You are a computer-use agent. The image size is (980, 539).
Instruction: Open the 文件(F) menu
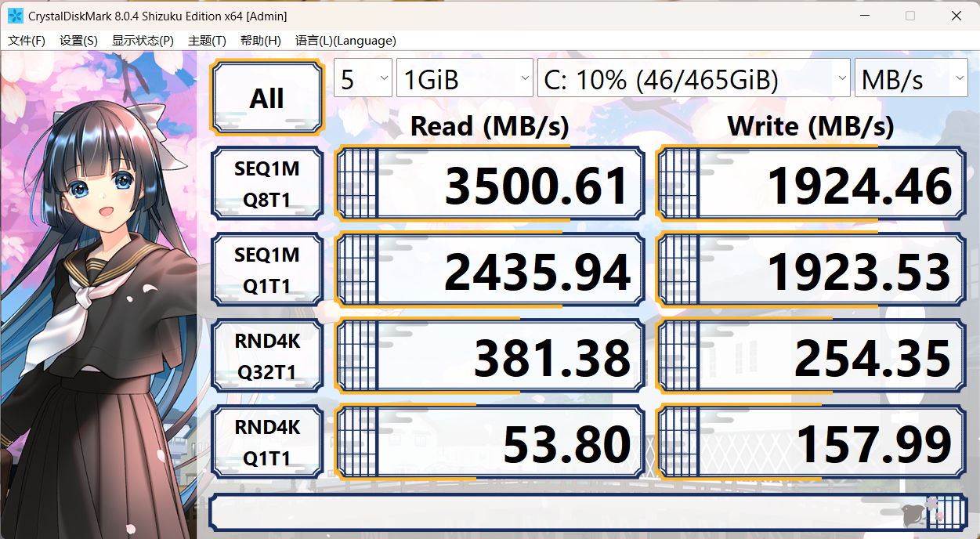point(27,41)
